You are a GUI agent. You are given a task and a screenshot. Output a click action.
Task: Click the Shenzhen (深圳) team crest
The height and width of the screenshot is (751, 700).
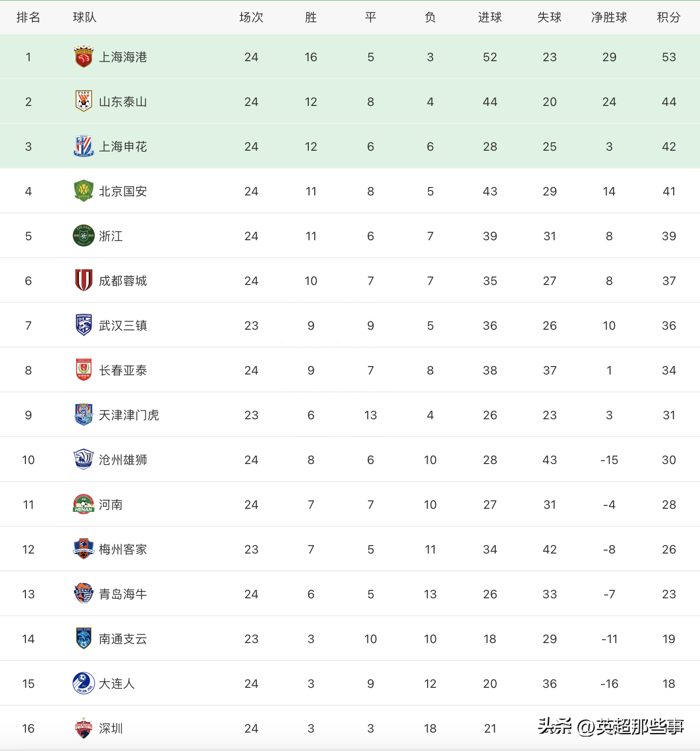pyautogui.click(x=84, y=728)
